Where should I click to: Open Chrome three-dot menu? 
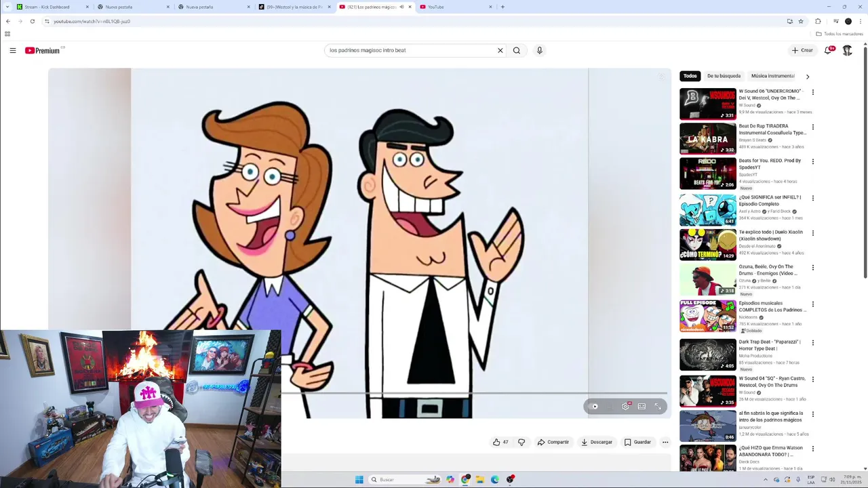click(861, 21)
